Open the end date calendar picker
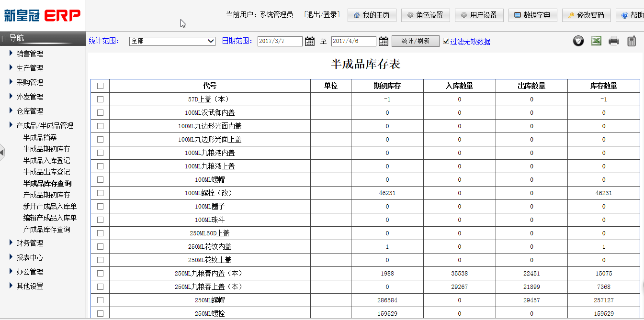644x320 pixels. [384, 41]
